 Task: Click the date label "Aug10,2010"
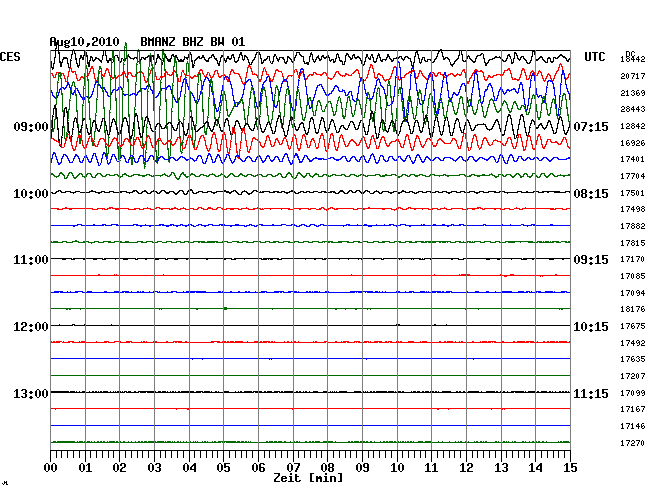85,42
